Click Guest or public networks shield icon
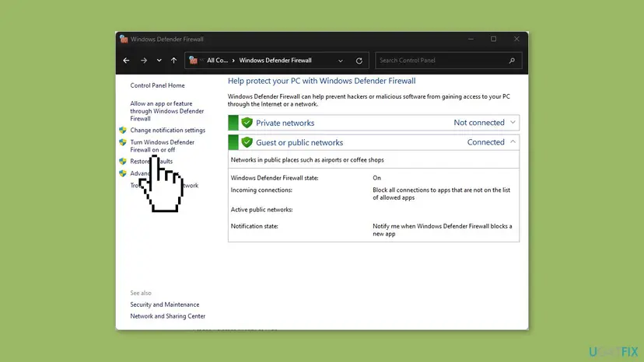The height and width of the screenshot is (362, 644). pyautogui.click(x=247, y=142)
